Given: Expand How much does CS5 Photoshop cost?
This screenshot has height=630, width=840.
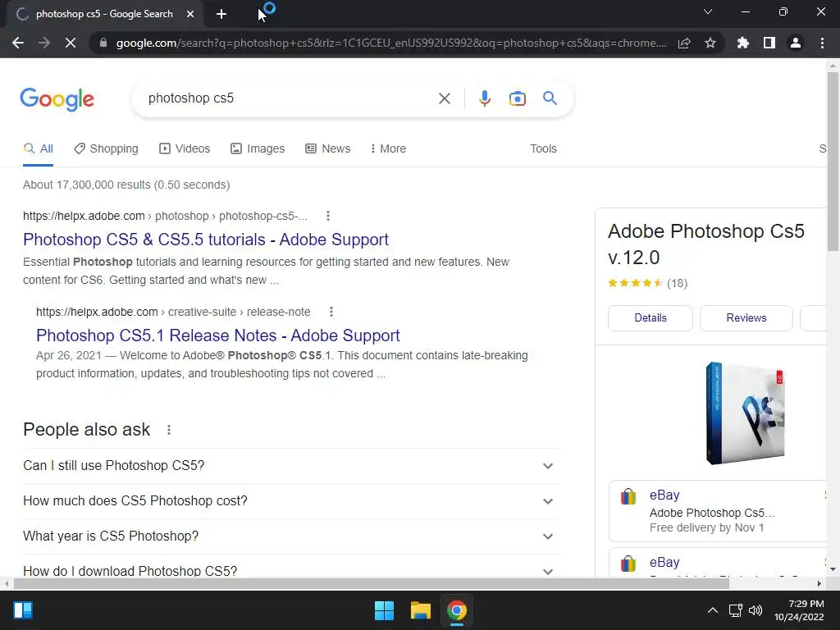Looking at the screenshot, I should 290,501.
